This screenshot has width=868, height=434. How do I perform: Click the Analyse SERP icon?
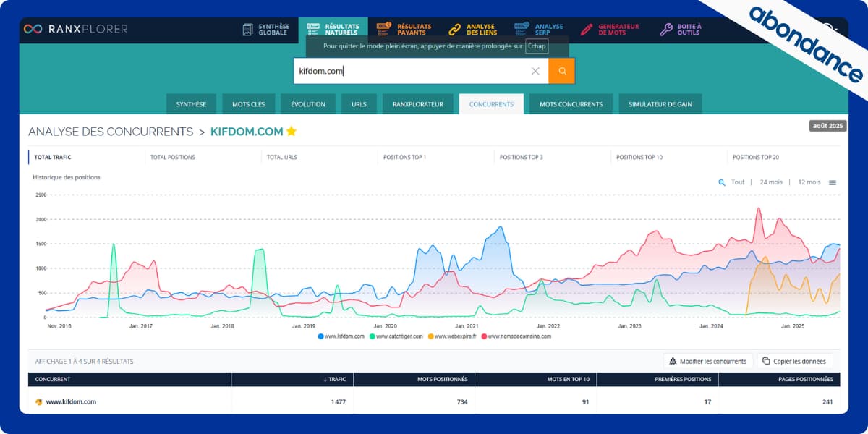coord(522,30)
